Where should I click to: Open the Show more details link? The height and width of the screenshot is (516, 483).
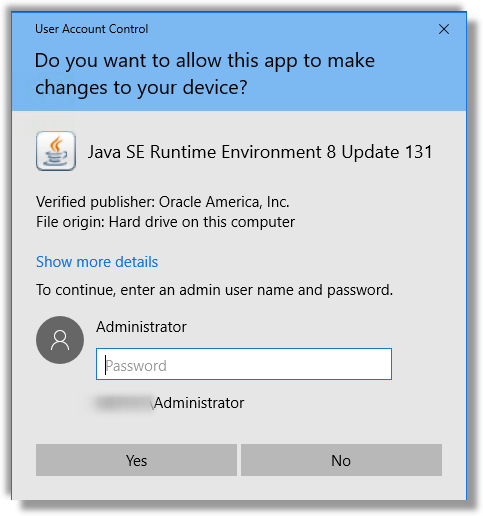[x=97, y=262]
